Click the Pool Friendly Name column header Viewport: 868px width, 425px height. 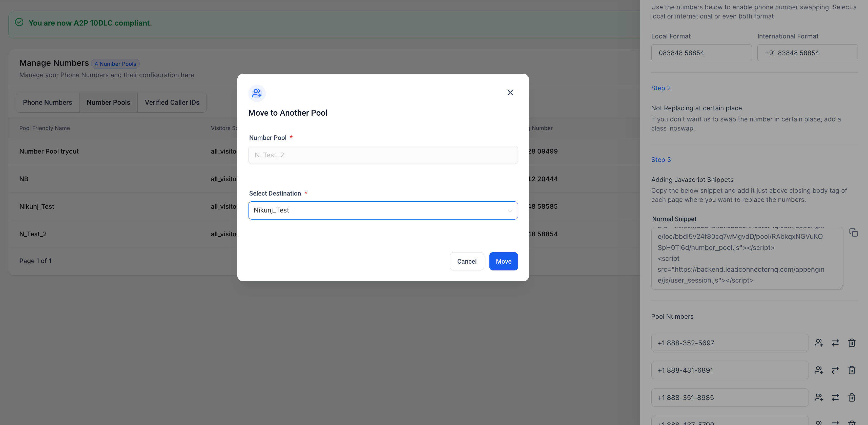coord(45,128)
